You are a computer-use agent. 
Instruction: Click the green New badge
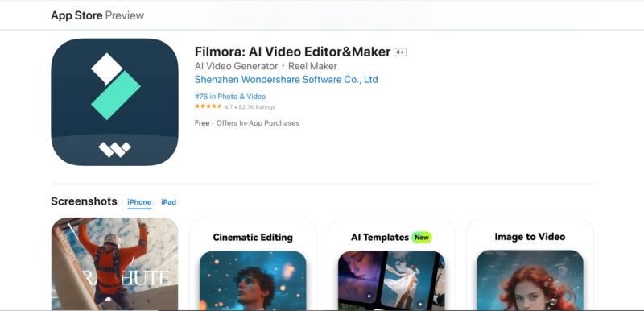(421, 238)
